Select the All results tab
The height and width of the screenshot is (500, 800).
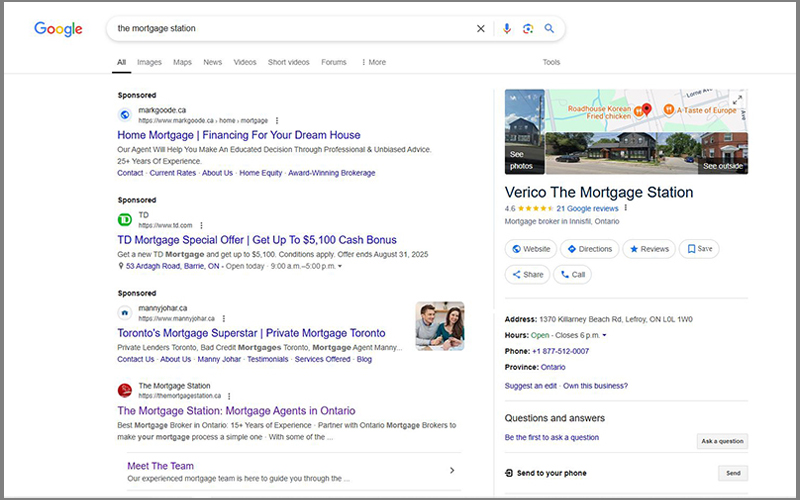pos(121,62)
